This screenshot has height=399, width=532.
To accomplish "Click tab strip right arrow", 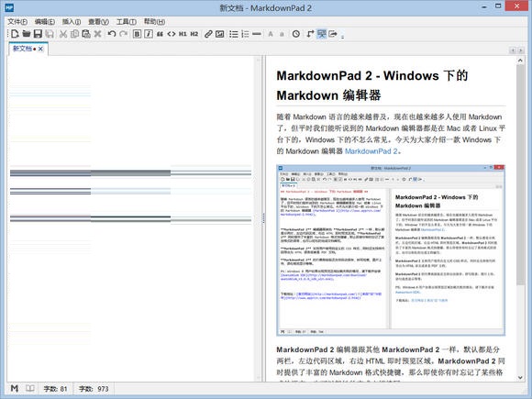I will pos(521,50).
